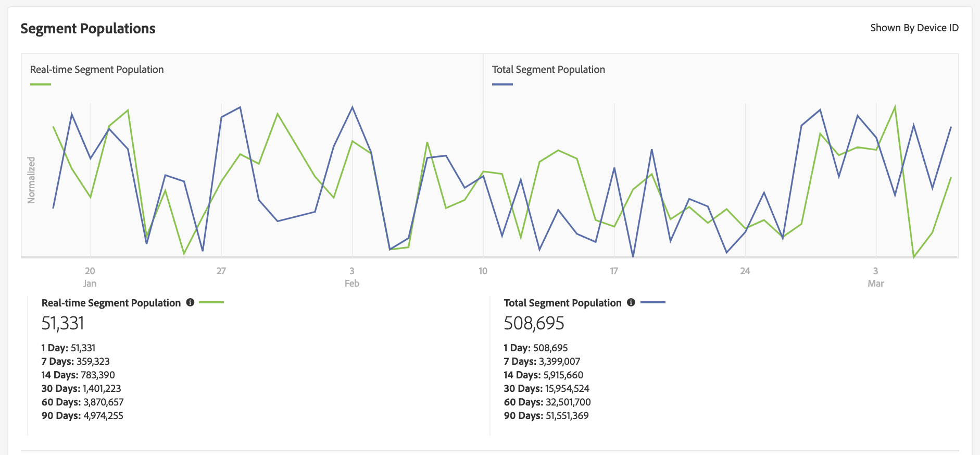
Task: Toggle Real-time Segment Population legend above chart
Action: [x=97, y=69]
